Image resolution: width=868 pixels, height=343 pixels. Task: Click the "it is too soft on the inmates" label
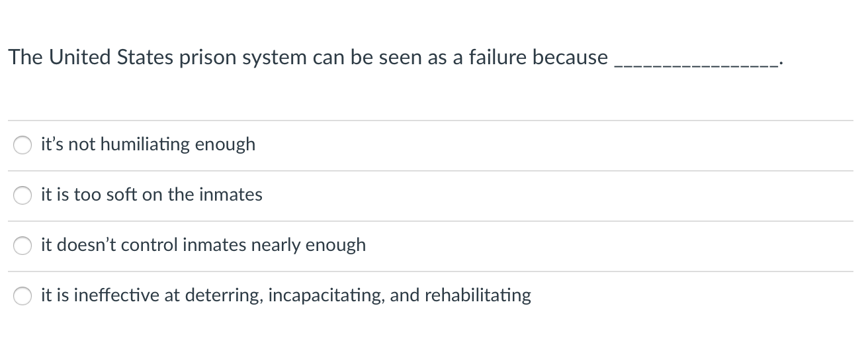[x=152, y=195]
